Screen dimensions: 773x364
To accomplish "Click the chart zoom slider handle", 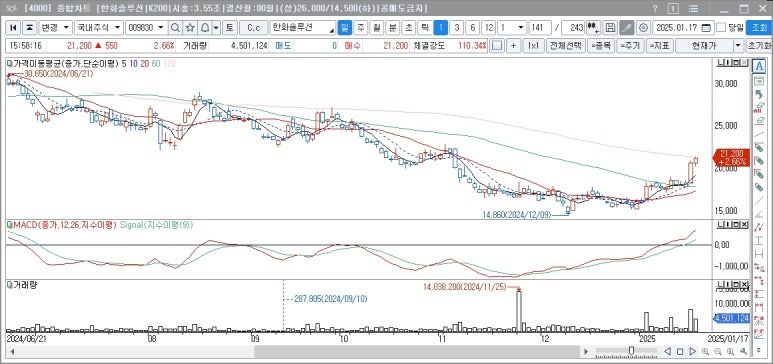I will (x=631, y=351).
